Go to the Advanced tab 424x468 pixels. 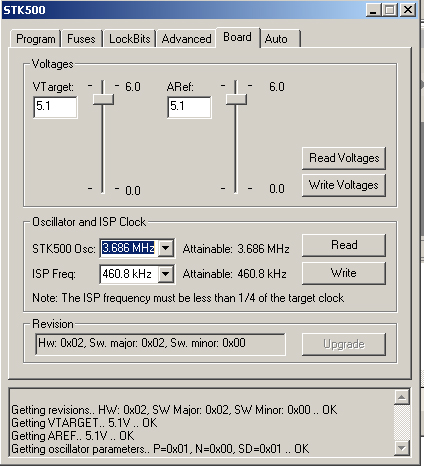coord(186,39)
